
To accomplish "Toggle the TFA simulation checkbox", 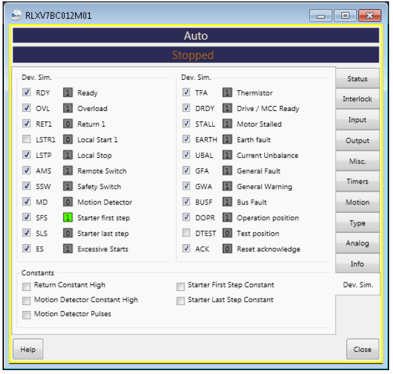I will [186, 92].
